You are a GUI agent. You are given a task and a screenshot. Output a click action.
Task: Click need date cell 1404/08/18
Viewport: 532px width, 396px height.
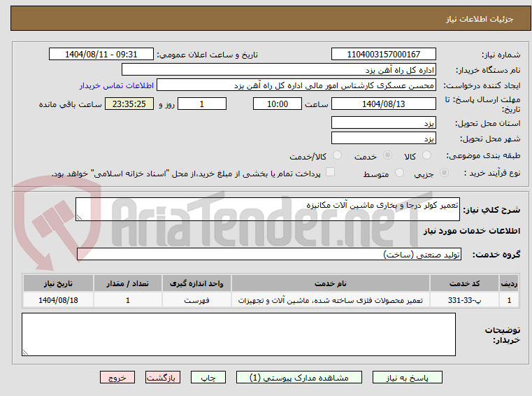coord(58,300)
